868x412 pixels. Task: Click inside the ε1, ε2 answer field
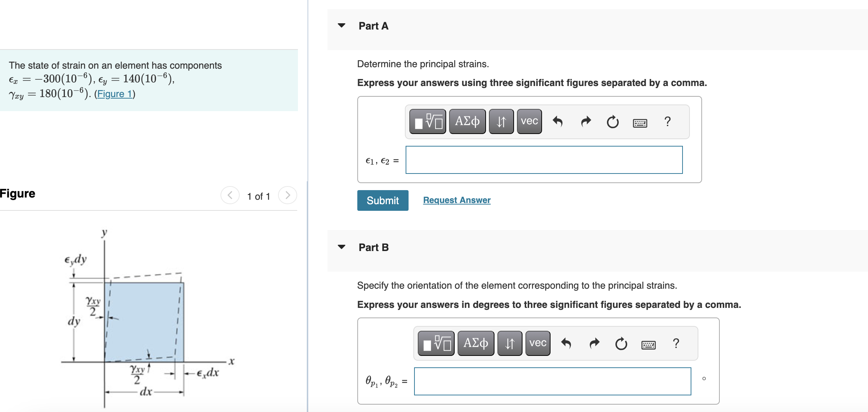tap(544, 159)
